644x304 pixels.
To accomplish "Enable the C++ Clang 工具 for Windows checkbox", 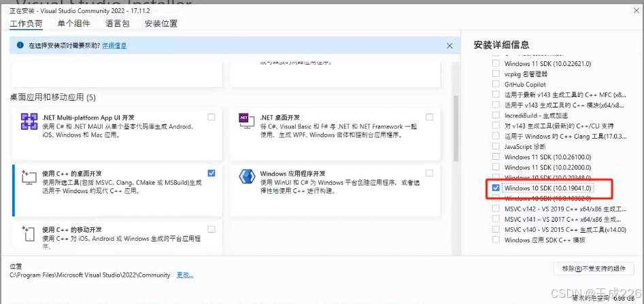I will coord(496,135).
